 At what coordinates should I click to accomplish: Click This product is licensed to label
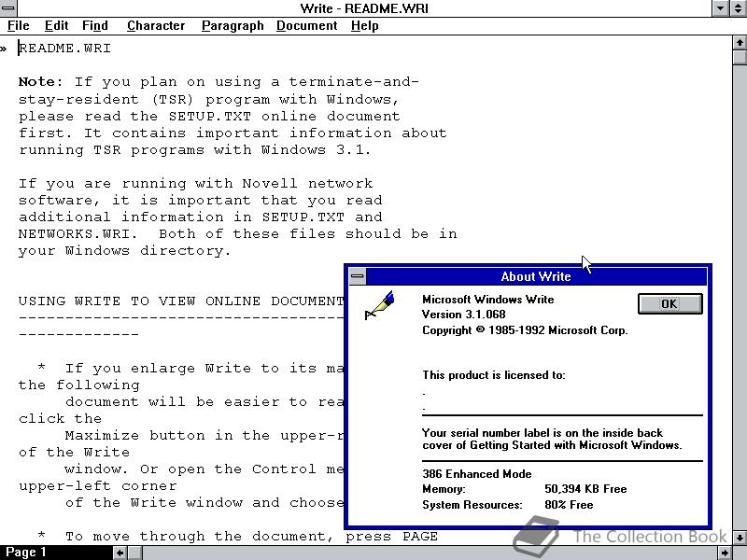pyautogui.click(x=494, y=375)
